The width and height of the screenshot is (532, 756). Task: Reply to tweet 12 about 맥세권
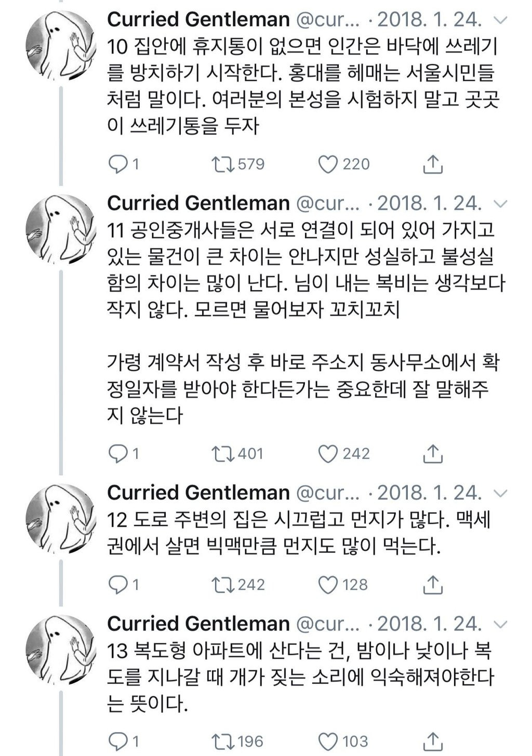[x=118, y=584]
